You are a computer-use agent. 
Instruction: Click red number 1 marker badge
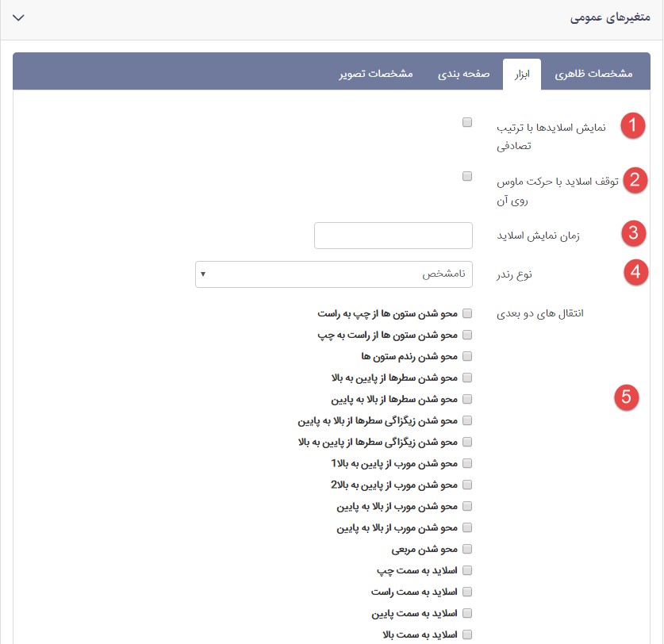coord(632,126)
